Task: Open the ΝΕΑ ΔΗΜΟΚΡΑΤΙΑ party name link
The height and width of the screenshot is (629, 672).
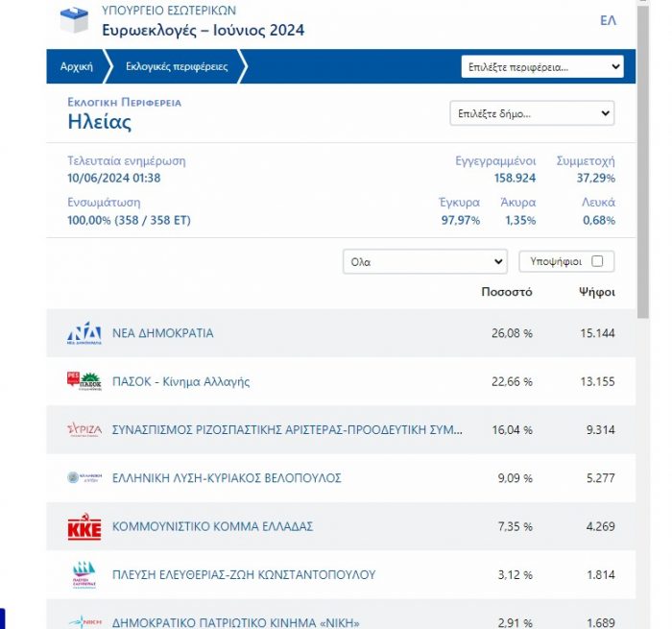Action: pyautogui.click(x=163, y=333)
